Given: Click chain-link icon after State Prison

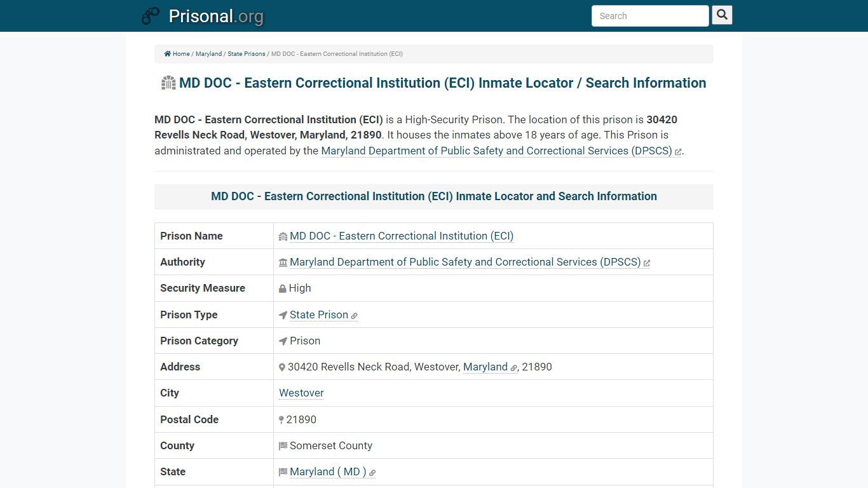Looking at the screenshot, I should [x=354, y=316].
